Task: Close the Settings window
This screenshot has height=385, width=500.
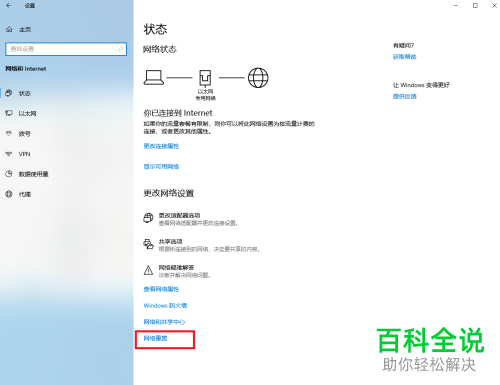Action: coord(494,5)
